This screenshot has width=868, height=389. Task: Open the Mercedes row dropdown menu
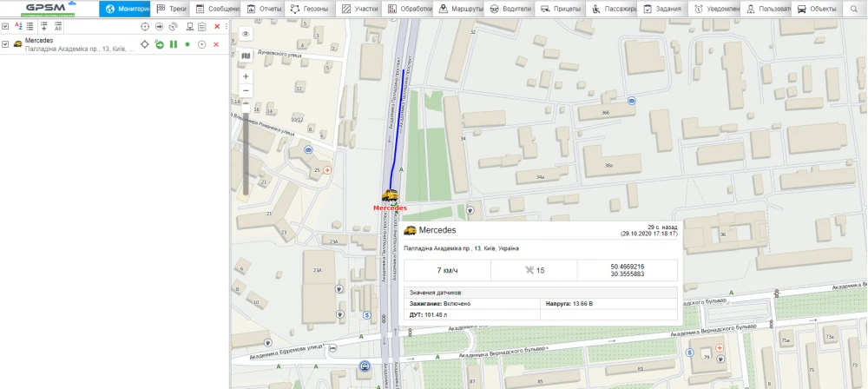202,44
